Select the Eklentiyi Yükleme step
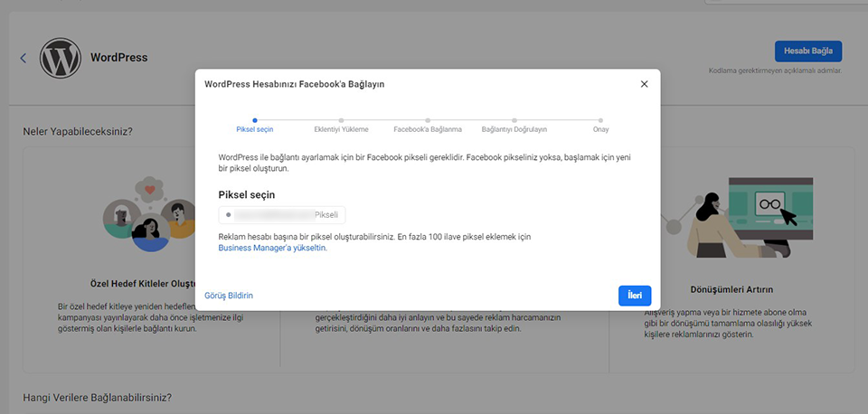868x414 pixels. pyautogui.click(x=341, y=129)
